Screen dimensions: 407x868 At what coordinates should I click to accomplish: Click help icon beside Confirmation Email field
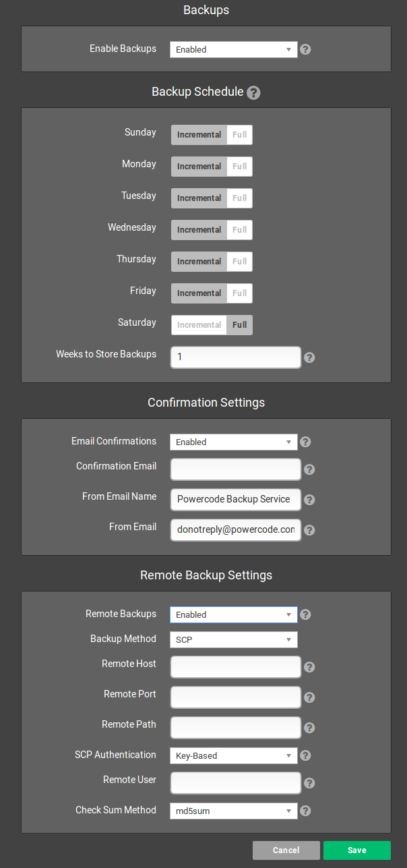pos(309,469)
